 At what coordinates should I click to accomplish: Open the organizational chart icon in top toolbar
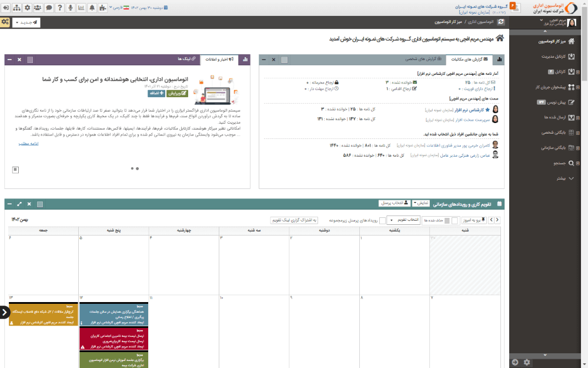[x=16, y=8]
